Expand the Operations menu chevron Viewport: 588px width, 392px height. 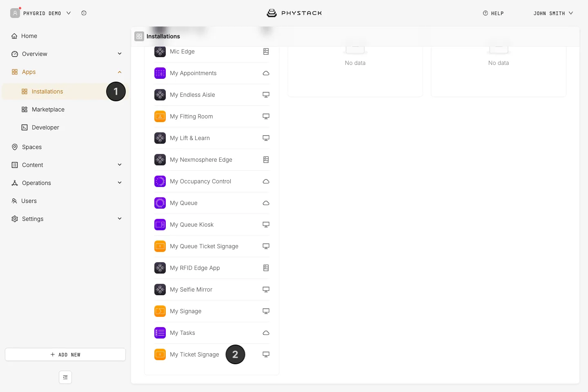click(120, 183)
